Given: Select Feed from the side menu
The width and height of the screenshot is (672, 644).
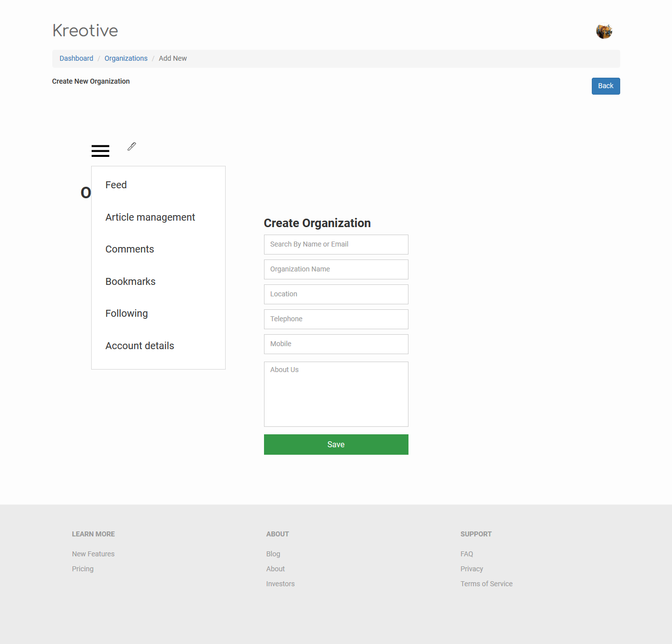Looking at the screenshot, I should 116,185.
